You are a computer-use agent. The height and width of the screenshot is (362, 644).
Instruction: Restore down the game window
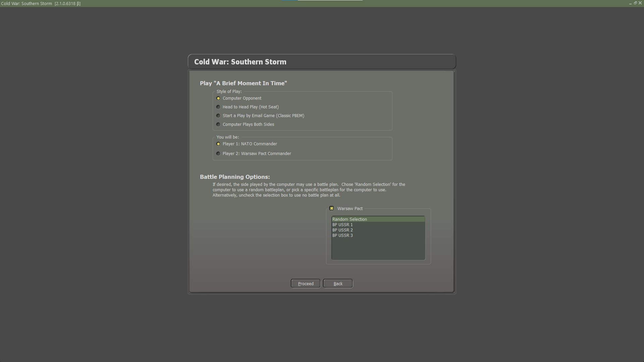[635, 3]
